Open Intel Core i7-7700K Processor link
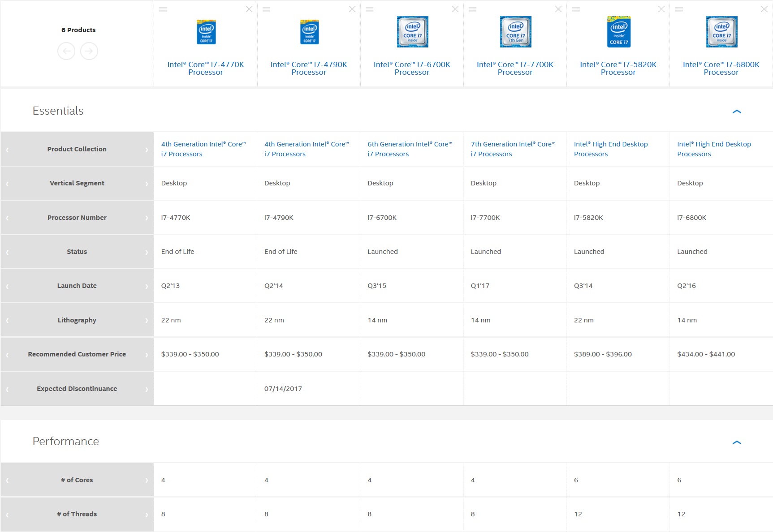 pos(515,69)
